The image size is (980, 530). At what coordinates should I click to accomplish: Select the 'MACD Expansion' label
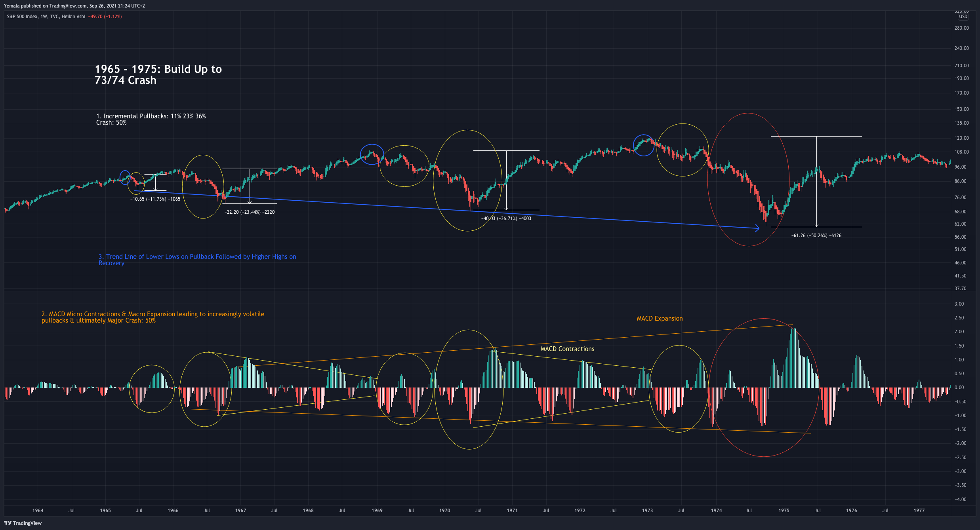[x=660, y=318]
